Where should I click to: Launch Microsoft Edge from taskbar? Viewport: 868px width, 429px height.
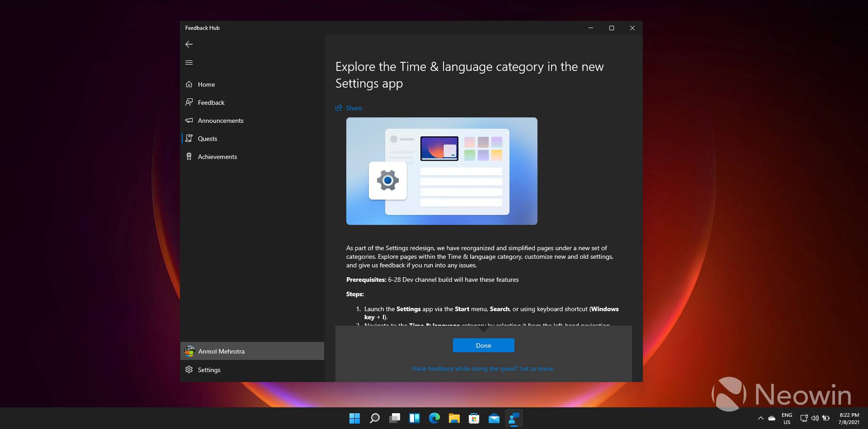pyautogui.click(x=434, y=419)
